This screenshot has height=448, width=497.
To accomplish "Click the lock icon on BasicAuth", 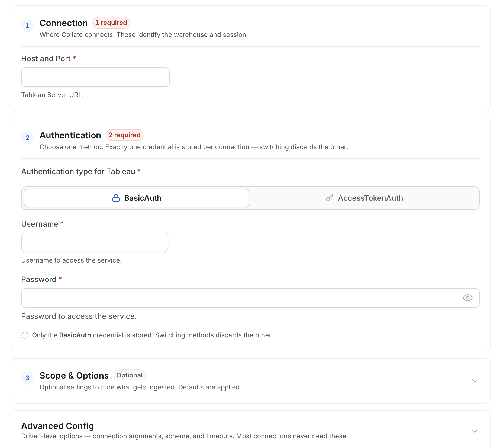I will pyautogui.click(x=116, y=198).
